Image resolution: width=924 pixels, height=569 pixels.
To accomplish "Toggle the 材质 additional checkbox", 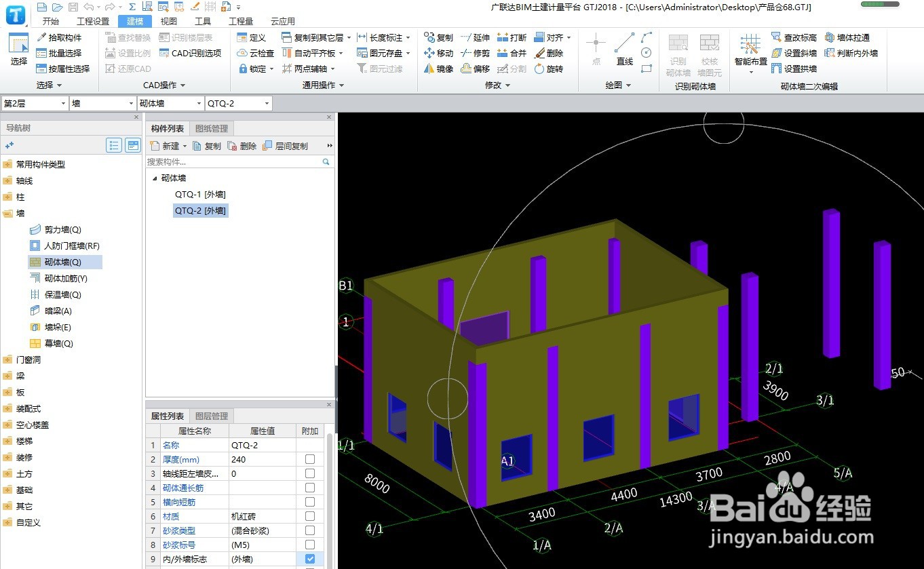I will (310, 516).
